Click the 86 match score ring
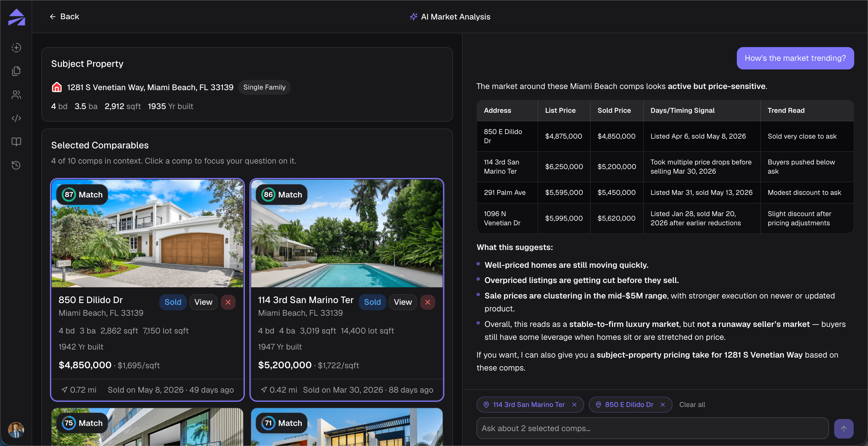 (268, 195)
